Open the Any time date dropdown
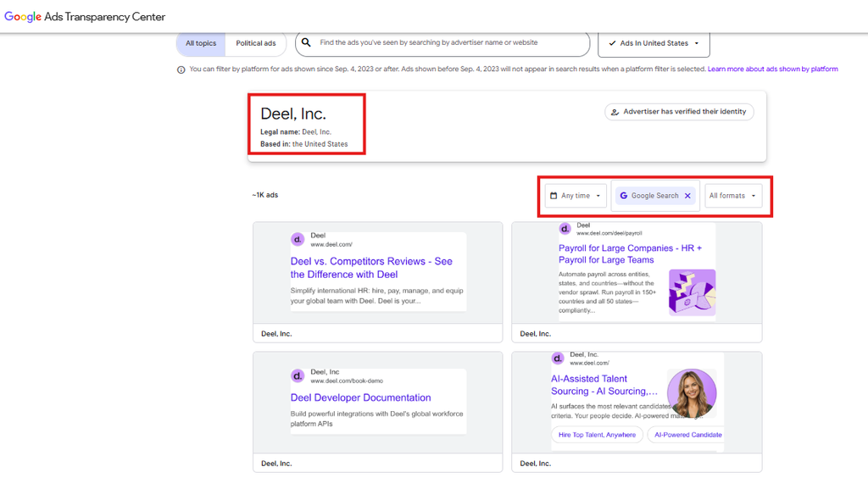This screenshot has height=478, width=868. [576, 196]
